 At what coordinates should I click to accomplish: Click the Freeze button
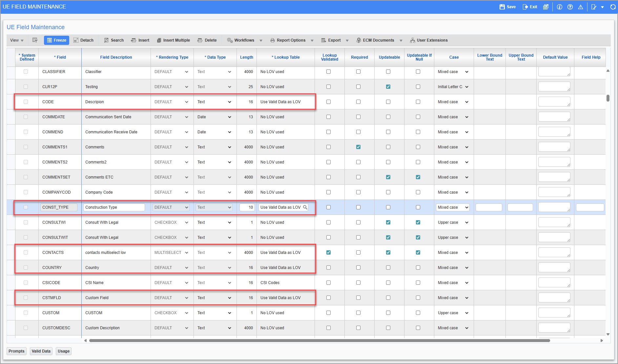coord(56,40)
